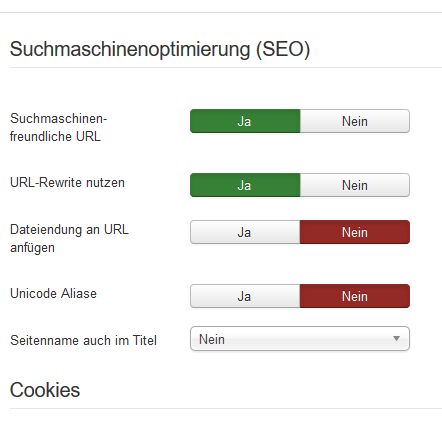Click the URL-Rewrite nutzen label

(x=67, y=183)
